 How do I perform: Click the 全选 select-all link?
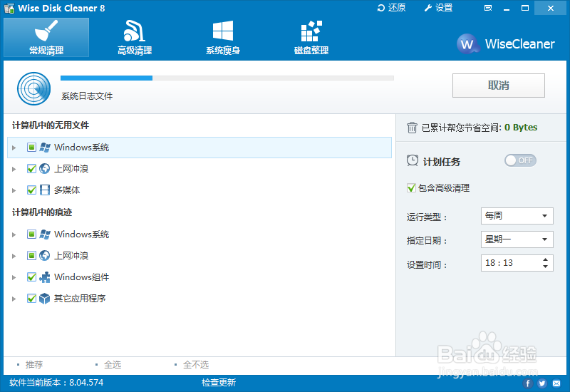[113, 364]
